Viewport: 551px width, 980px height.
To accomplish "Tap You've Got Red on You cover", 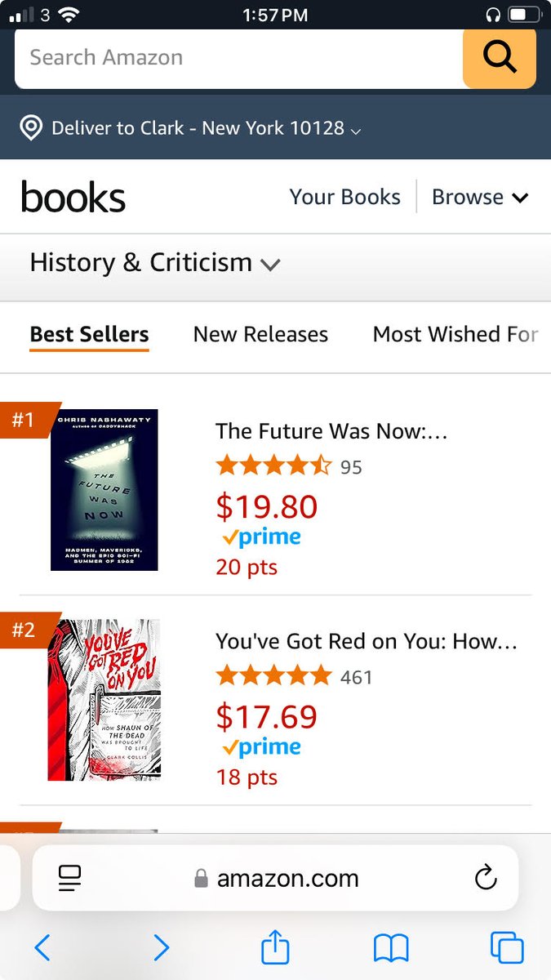I will point(104,700).
